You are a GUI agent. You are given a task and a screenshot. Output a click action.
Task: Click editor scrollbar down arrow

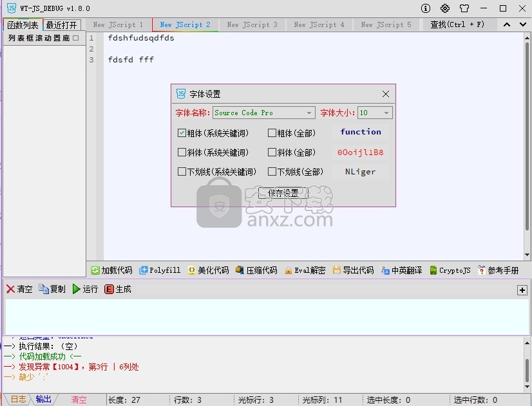(527, 255)
